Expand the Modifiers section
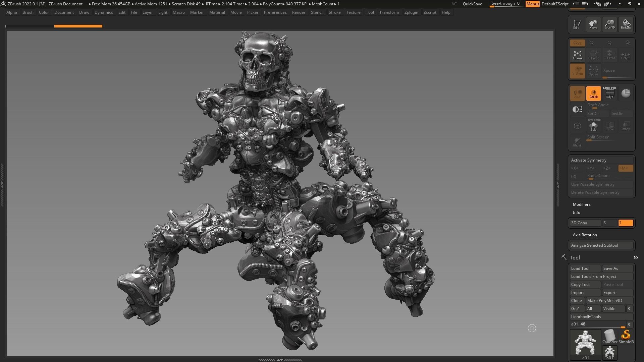The width and height of the screenshot is (644, 362). (x=581, y=204)
